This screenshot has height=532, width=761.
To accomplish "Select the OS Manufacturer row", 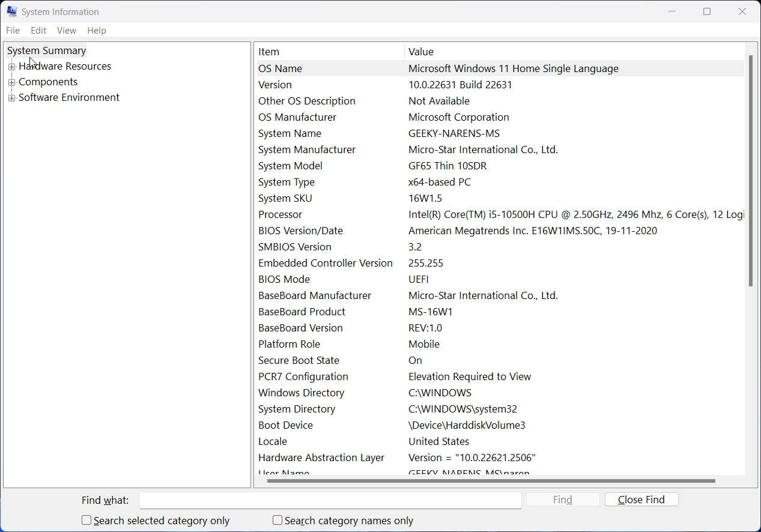I will (x=500, y=117).
